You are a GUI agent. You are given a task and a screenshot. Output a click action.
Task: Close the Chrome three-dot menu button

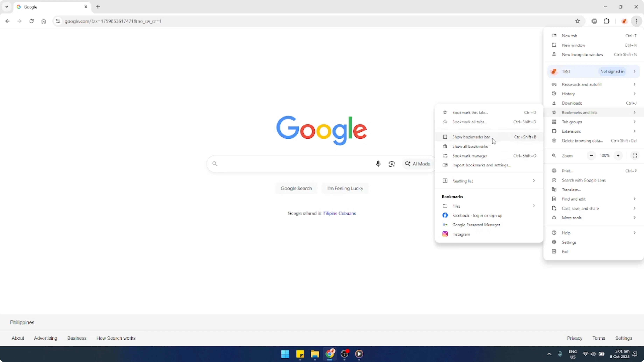coord(636,21)
